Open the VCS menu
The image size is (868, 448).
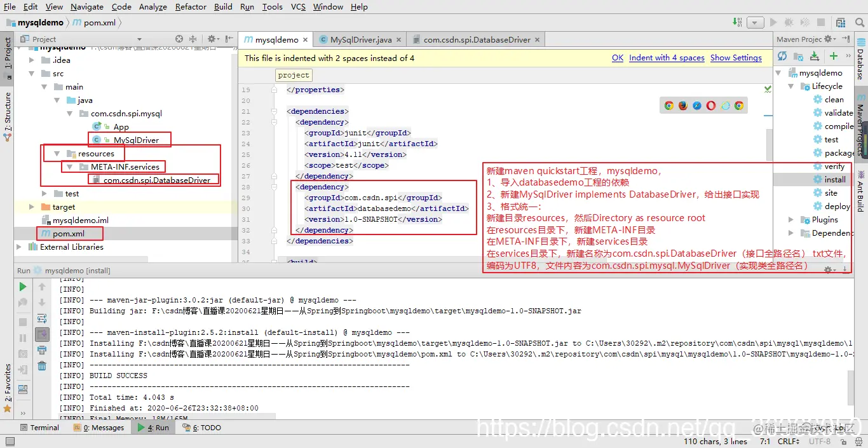pos(298,6)
